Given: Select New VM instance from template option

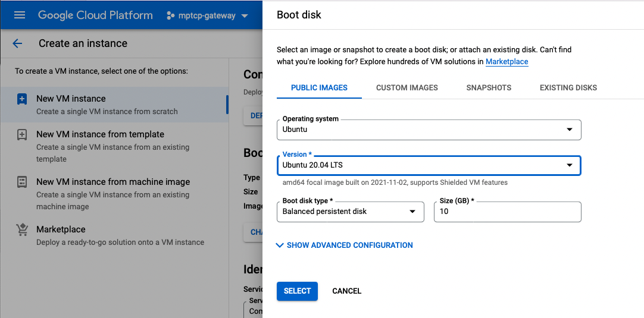Looking at the screenshot, I should pos(114,146).
